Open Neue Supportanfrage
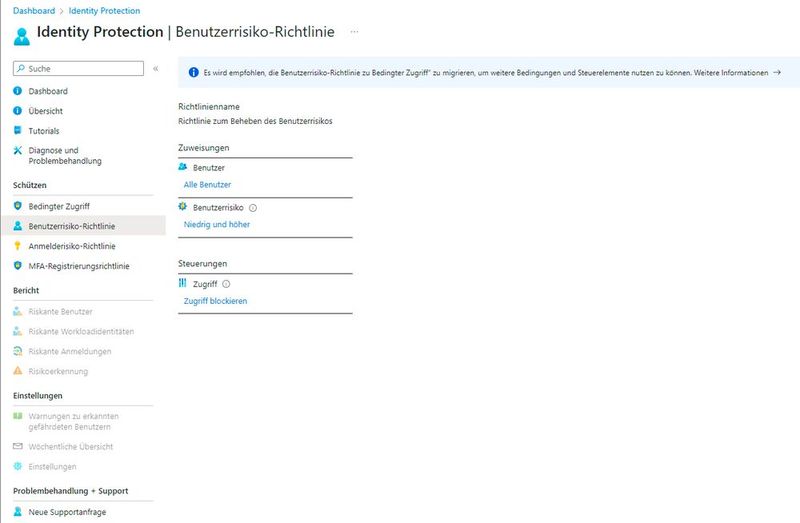Screen dimensions: 800x523 [67, 512]
